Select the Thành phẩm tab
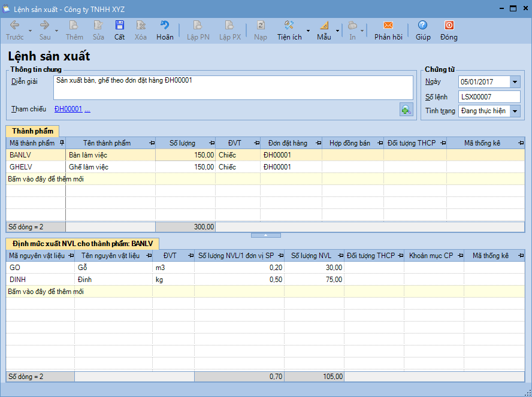This screenshot has height=397, width=532. (32, 131)
